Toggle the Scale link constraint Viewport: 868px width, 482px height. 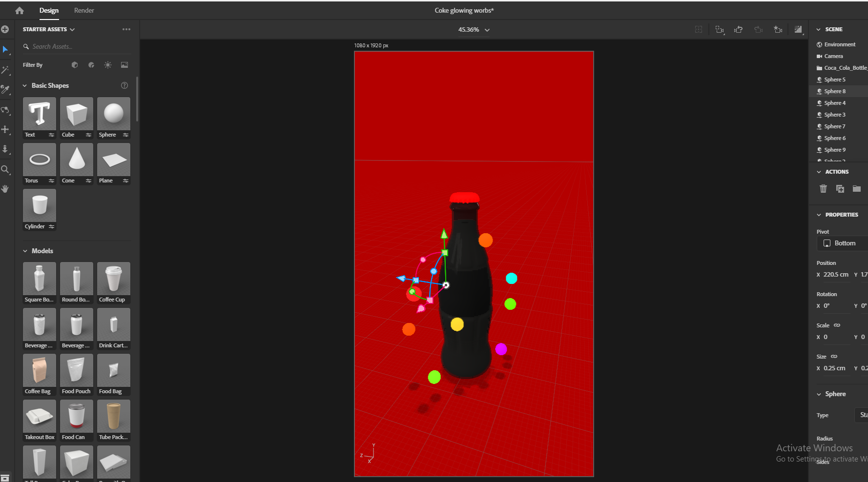tap(837, 325)
